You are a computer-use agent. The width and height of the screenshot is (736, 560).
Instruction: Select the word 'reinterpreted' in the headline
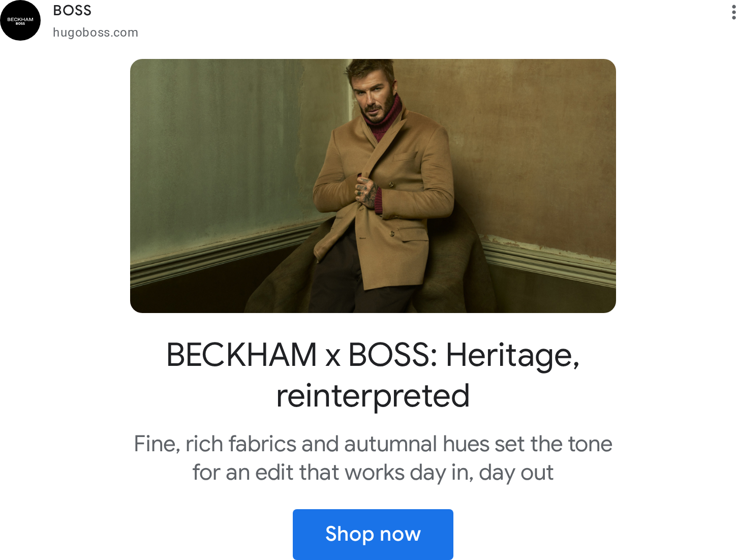pyautogui.click(x=373, y=396)
